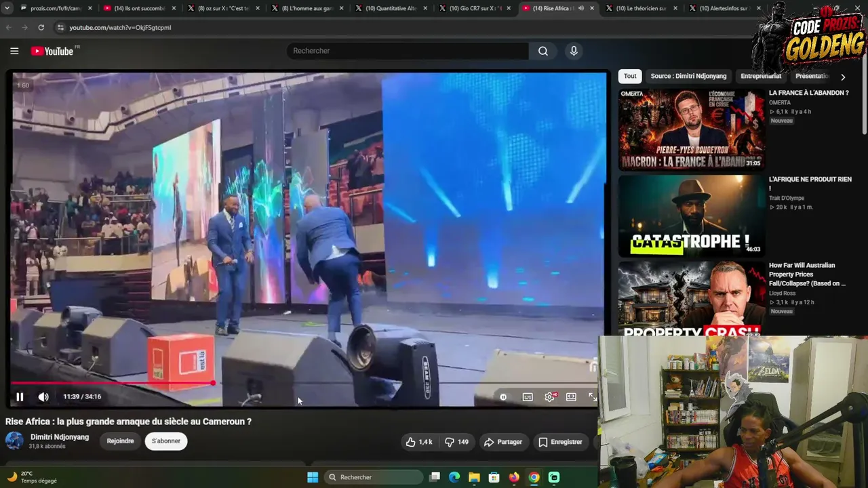This screenshot has height=488, width=868.
Task: Pause the video playback
Action: [x=20, y=396]
